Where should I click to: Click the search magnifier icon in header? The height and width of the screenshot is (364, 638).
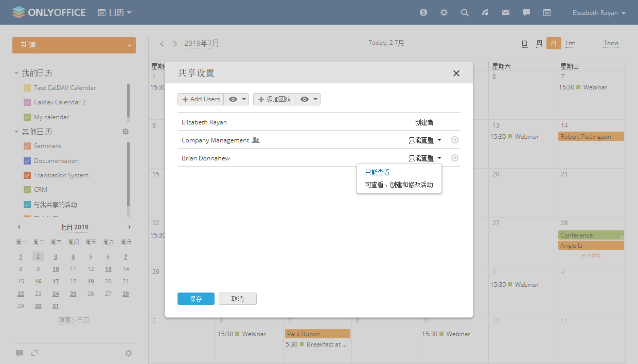(465, 12)
